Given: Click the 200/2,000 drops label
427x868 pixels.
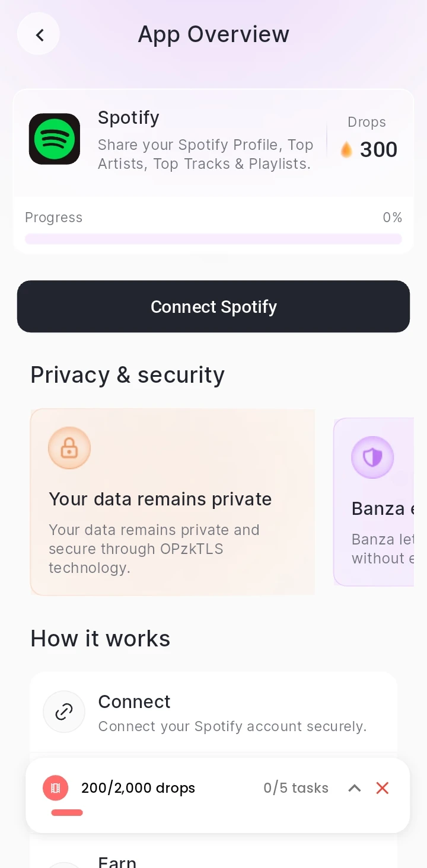Looking at the screenshot, I should coord(138,788).
